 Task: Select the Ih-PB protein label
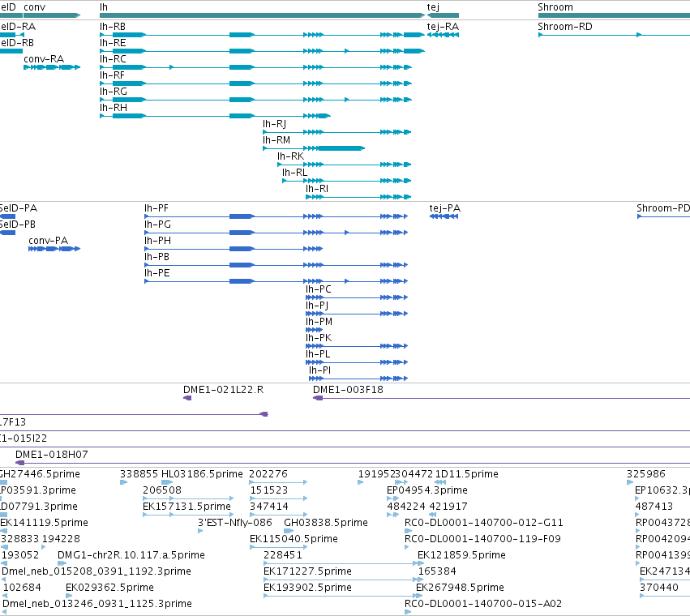[156, 257]
